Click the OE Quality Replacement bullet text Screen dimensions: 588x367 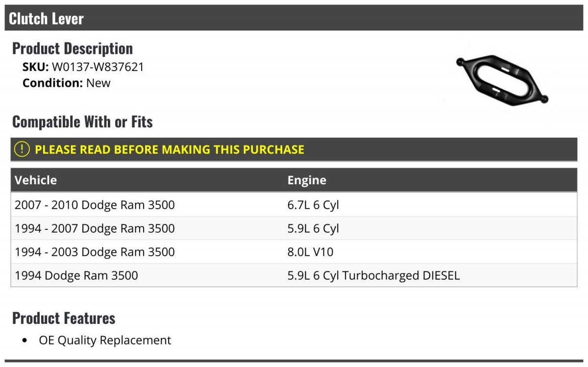pos(105,340)
